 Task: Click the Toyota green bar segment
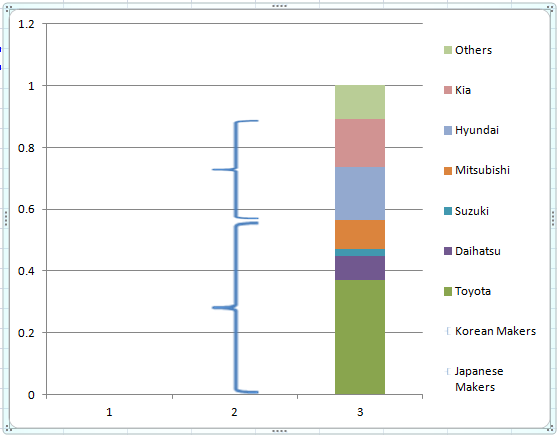click(x=360, y=337)
